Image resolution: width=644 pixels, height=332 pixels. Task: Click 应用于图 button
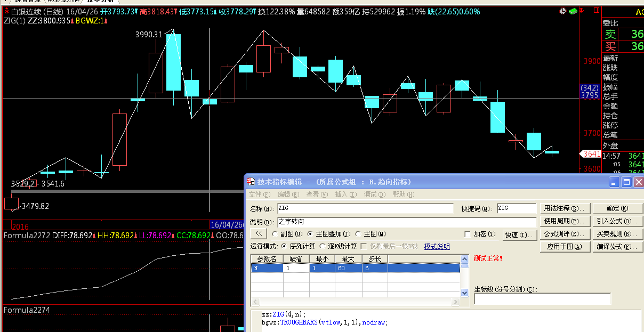[565, 247]
